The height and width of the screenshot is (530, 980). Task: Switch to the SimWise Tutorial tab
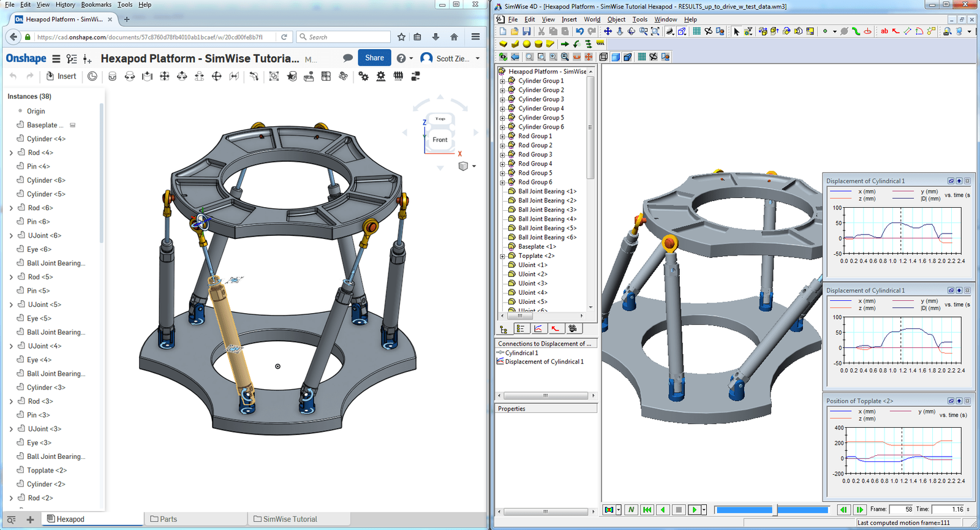pyautogui.click(x=289, y=519)
